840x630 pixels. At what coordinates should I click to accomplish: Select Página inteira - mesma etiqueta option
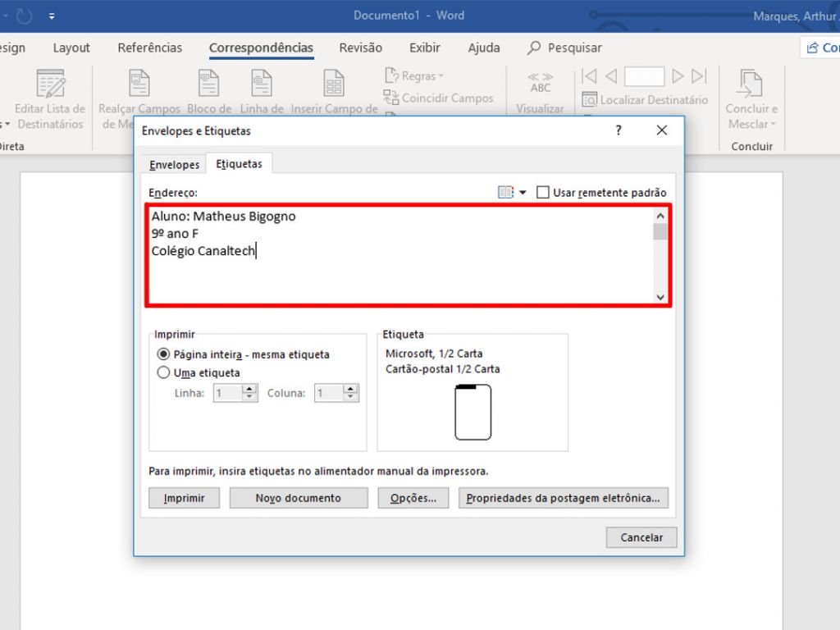tap(163, 354)
